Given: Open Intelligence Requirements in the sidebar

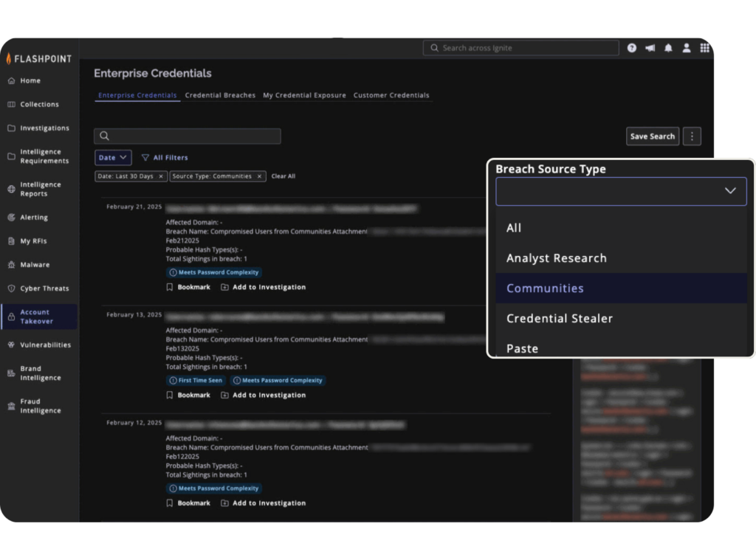Looking at the screenshot, I should click(40, 156).
